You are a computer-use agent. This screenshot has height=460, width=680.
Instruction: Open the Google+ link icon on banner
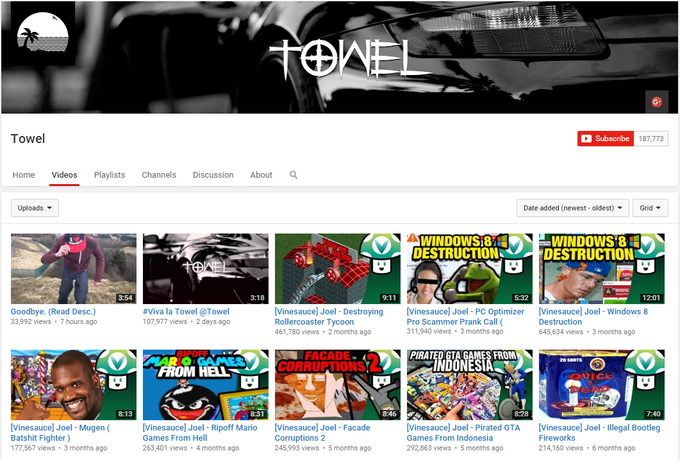pos(657,102)
